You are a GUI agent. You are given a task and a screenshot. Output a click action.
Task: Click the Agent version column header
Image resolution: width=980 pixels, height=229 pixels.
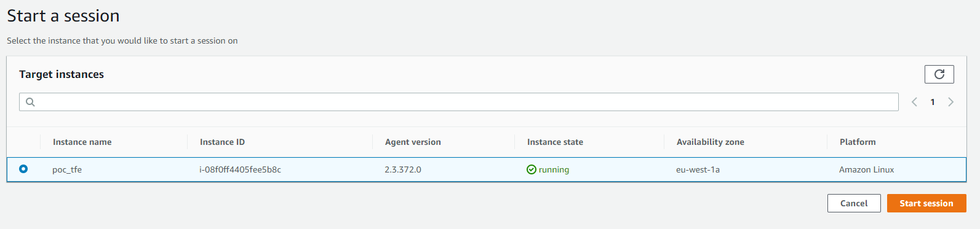pos(413,142)
